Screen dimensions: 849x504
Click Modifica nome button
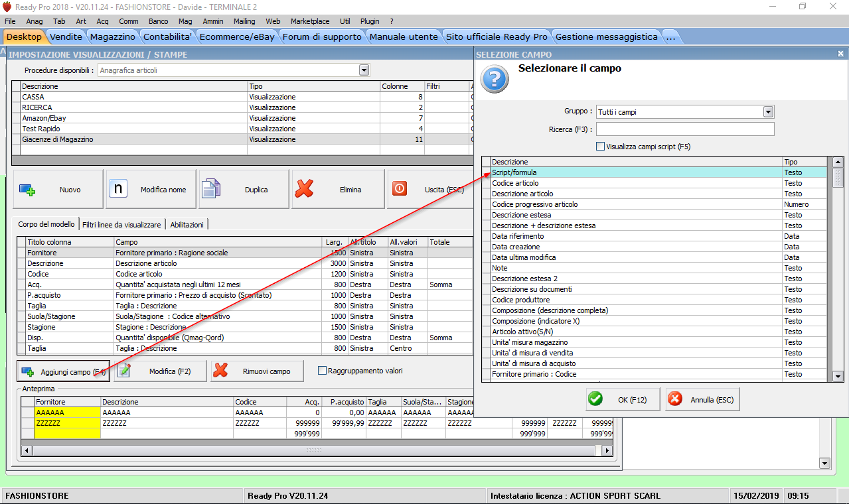tap(151, 190)
